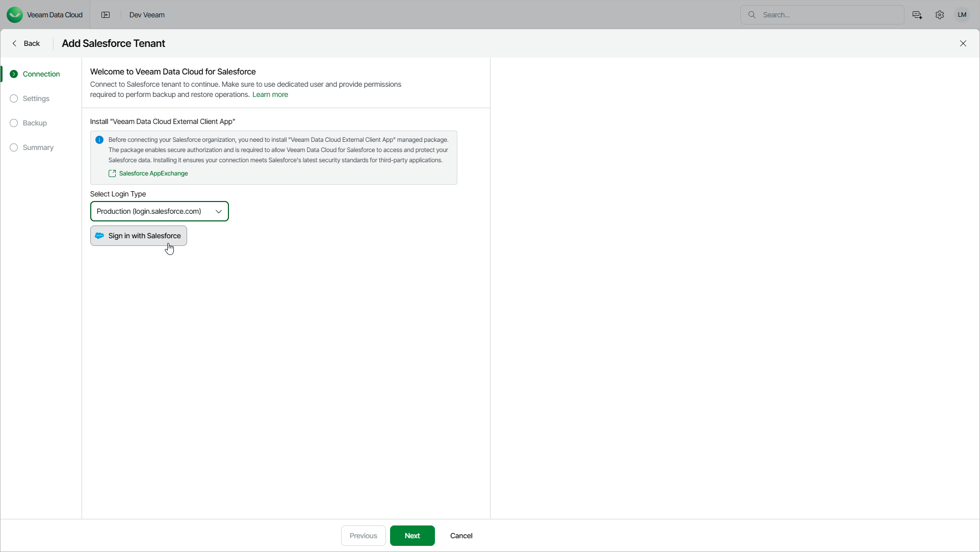Click the Cancel button
980x552 pixels.
[461, 536]
